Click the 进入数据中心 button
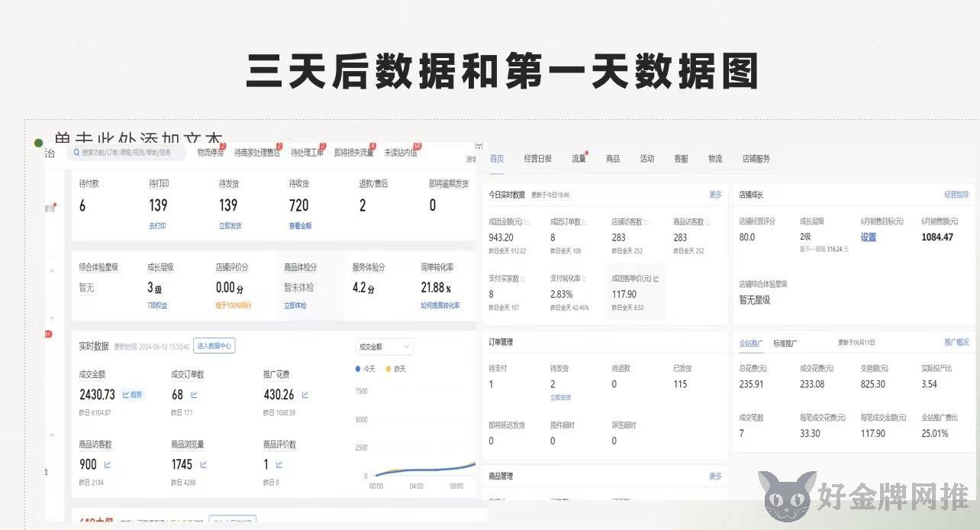Screen dimensions: 980x530 tap(214, 346)
